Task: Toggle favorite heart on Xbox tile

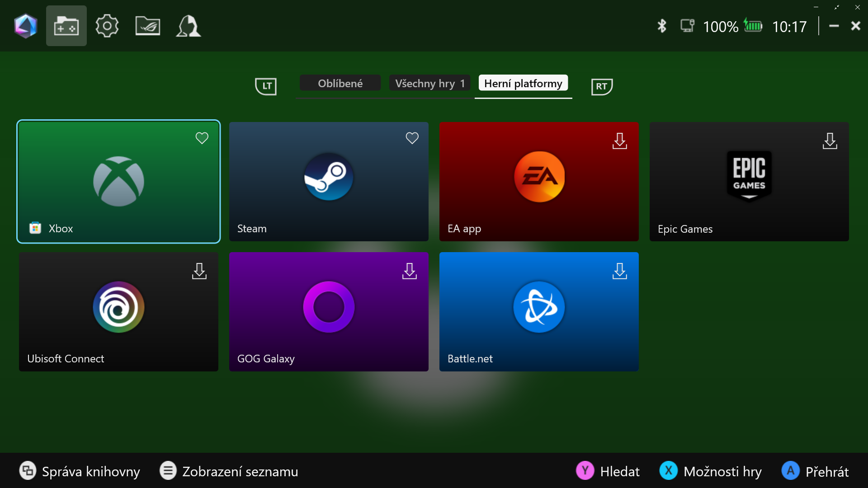Action: [x=202, y=138]
